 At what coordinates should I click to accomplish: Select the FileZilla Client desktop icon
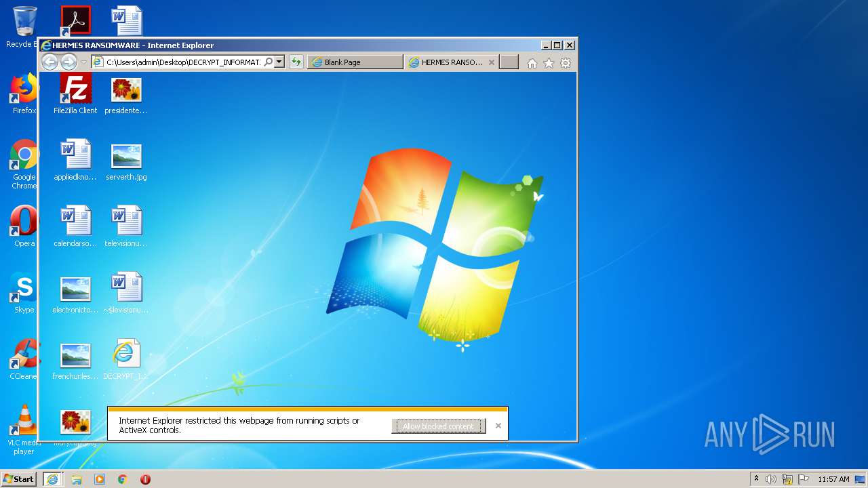75,94
